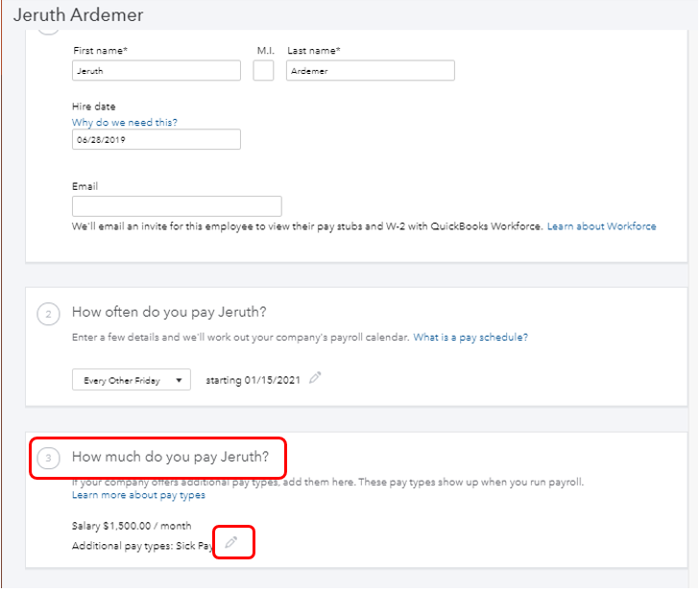The image size is (700, 592).
Task: Edit the pay schedule starting date pencil
Action: click(x=316, y=379)
